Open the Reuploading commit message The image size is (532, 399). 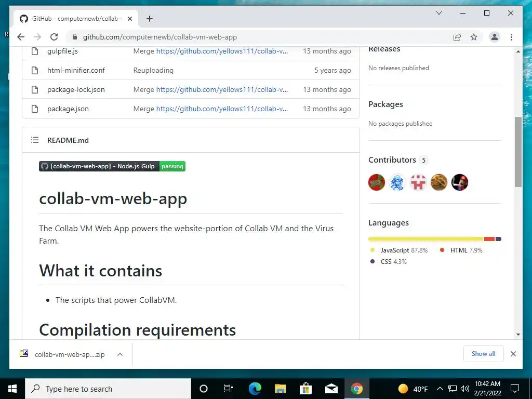pos(153,70)
